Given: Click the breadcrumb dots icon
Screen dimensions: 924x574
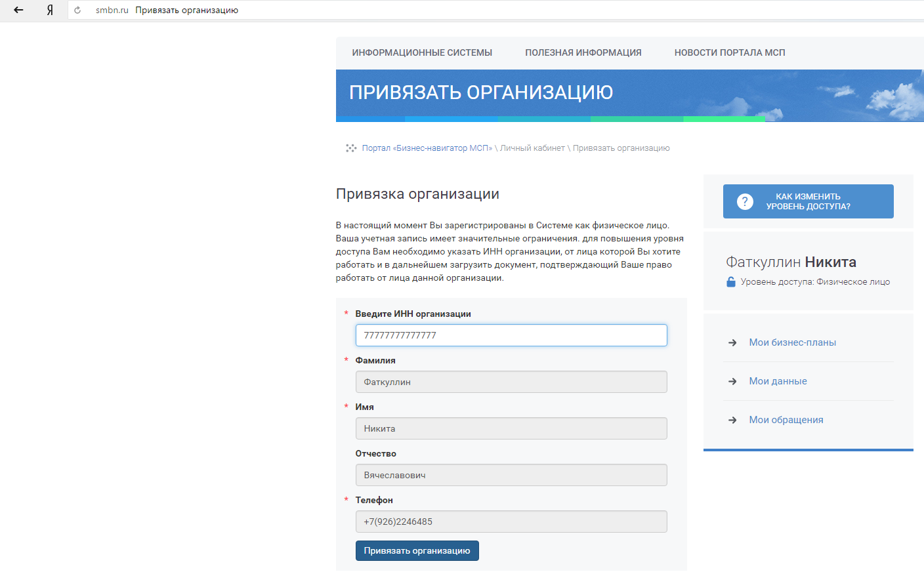Looking at the screenshot, I should point(351,148).
